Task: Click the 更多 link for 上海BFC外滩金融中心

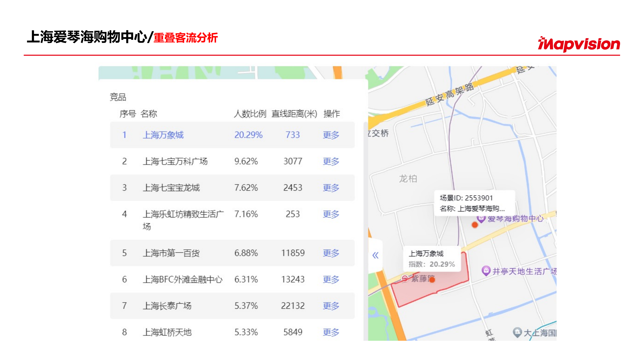Action: click(331, 279)
